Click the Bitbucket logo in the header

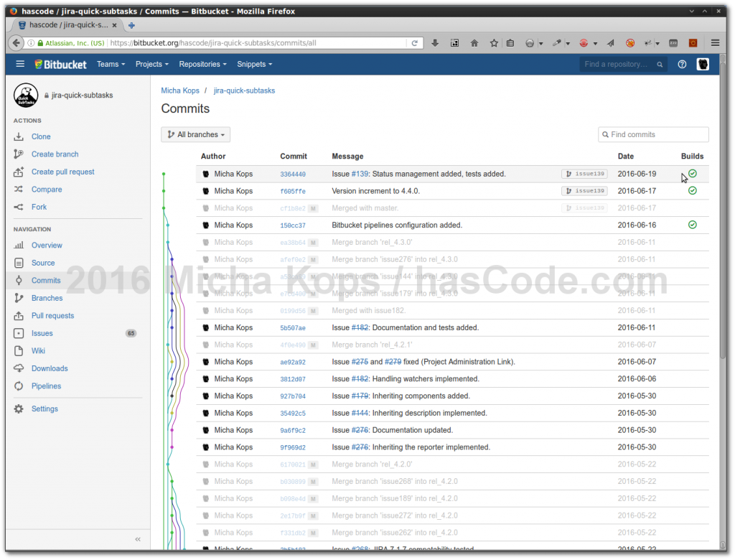point(60,64)
